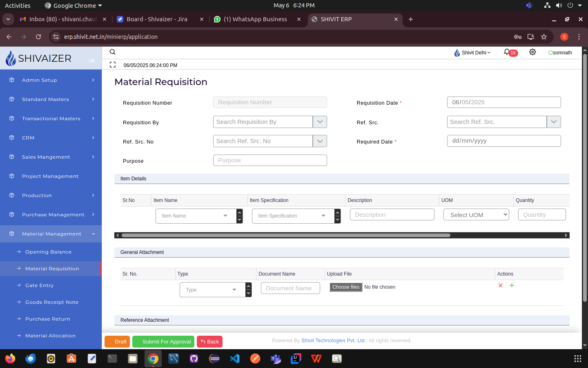Click the horizontal scrollbar under Item Details
588x368 pixels.
tap(286, 235)
